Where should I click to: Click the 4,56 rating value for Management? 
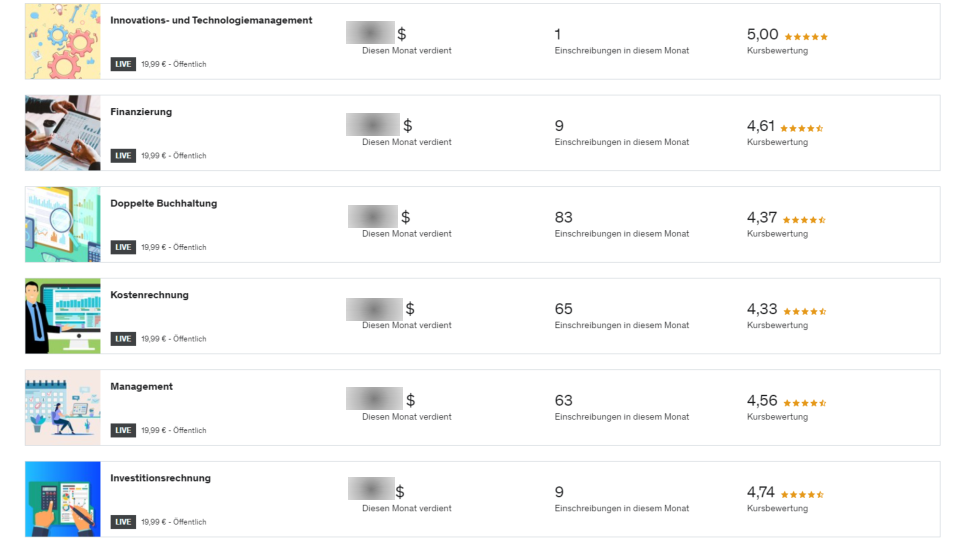click(x=762, y=401)
